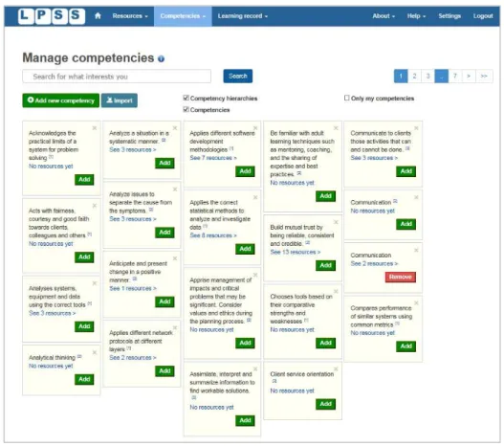
Task: Open the Learning record dropdown
Action: pos(243,15)
